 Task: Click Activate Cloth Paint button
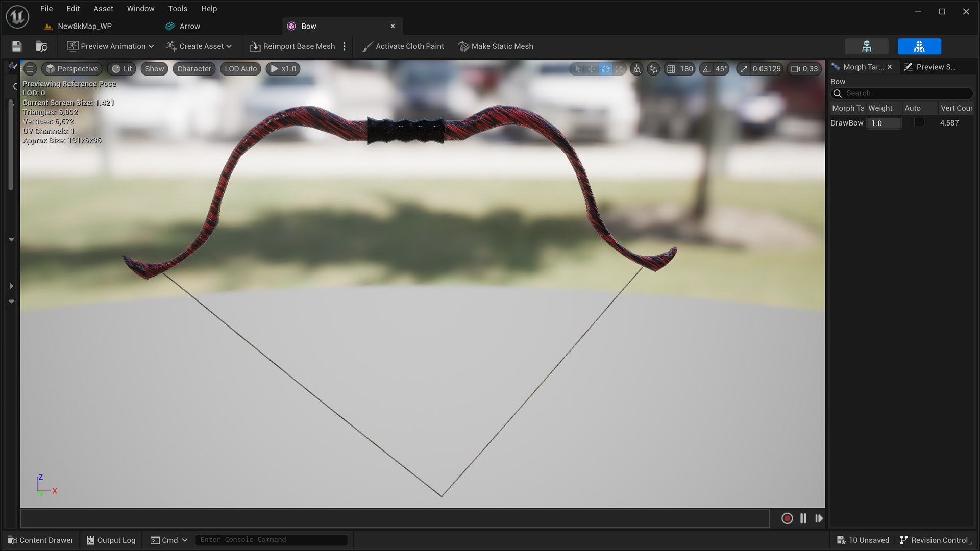tap(403, 46)
